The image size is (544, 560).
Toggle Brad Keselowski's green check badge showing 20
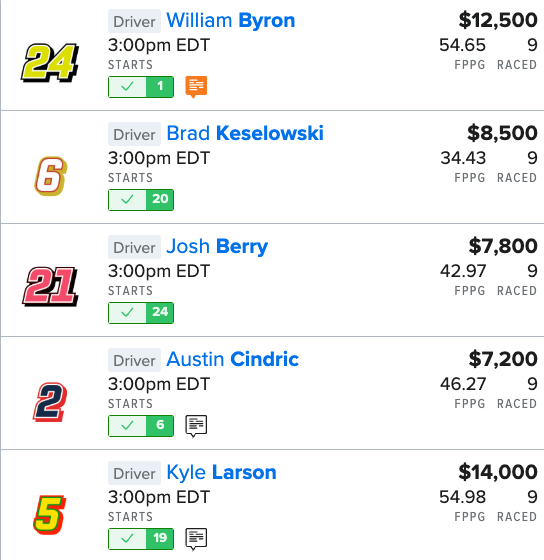pos(141,200)
